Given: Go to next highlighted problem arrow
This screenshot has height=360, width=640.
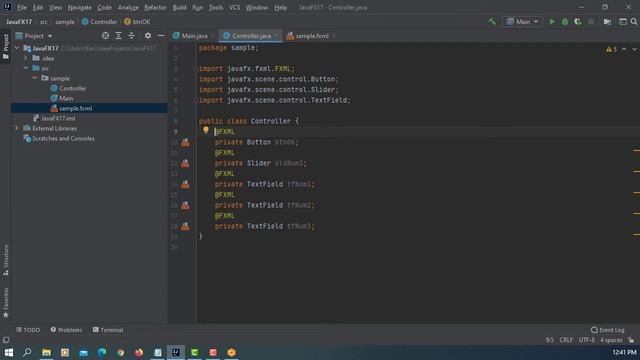Looking at the screenshot, I should tap(634, 49).
